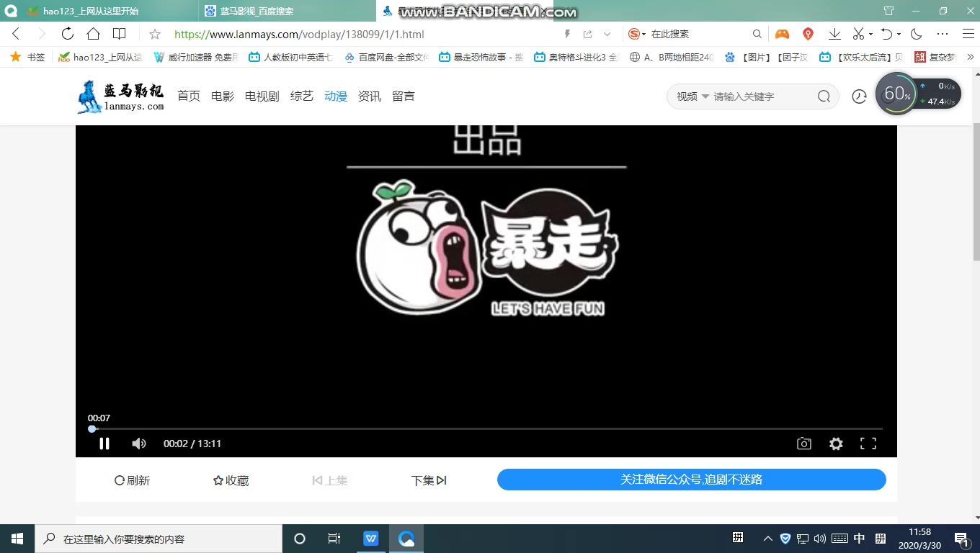Open the 首页 home nav item
This screenshot has width=980, height=553.
click(189, 96)
